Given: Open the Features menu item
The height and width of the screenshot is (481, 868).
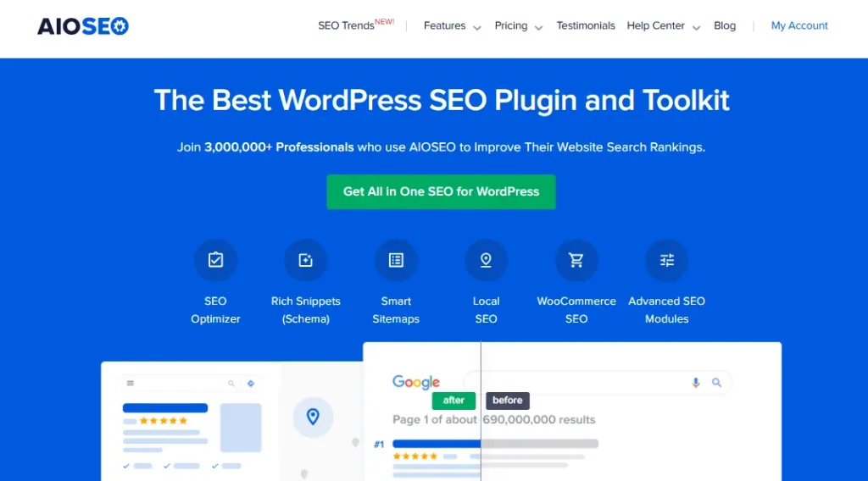Looking at the screenshot, I should pyautogui.click(x=444, y=26).
